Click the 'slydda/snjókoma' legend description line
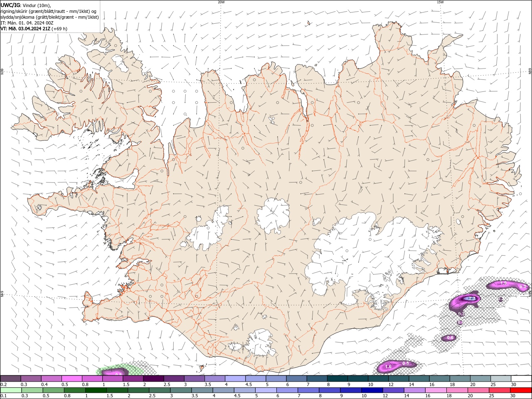532x399 pixels. [x=49, y=17]
